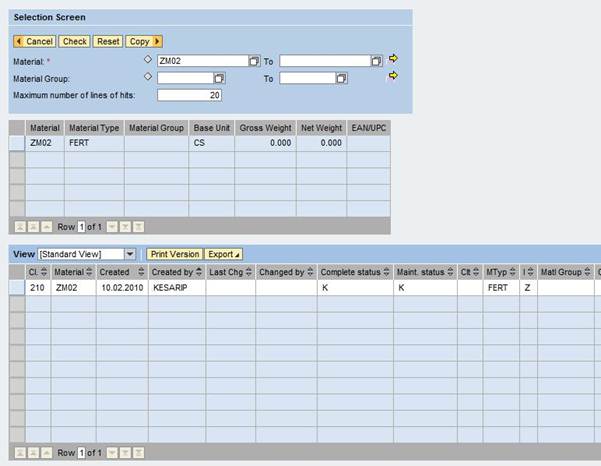
Task: Sort by Complete status column
Action: [386, 272]
